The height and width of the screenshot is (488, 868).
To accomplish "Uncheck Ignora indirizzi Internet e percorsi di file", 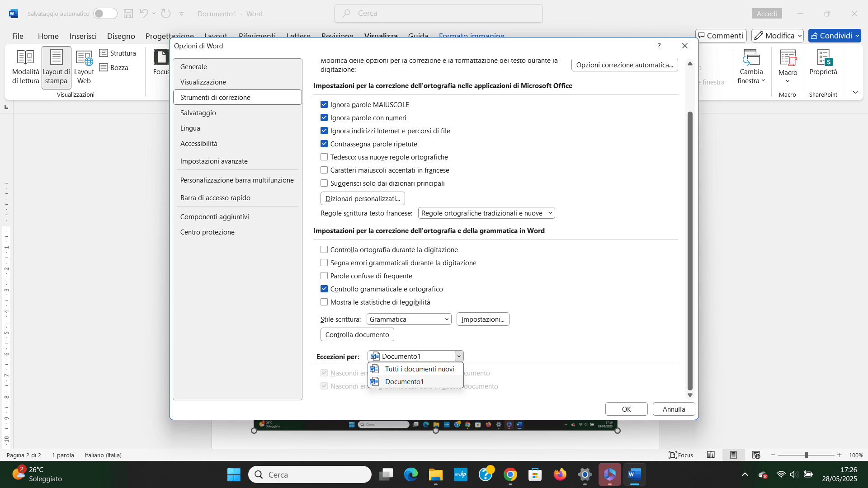I will [324, 131].
